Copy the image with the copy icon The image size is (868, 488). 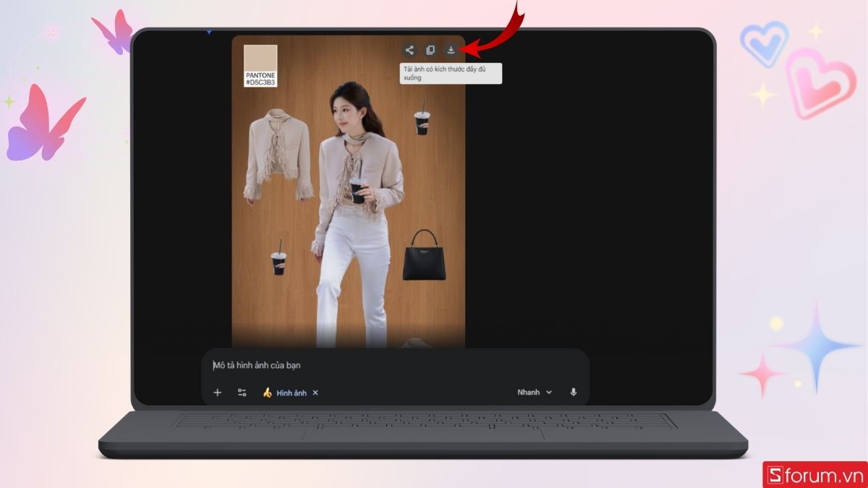click(x=430, y=50)
